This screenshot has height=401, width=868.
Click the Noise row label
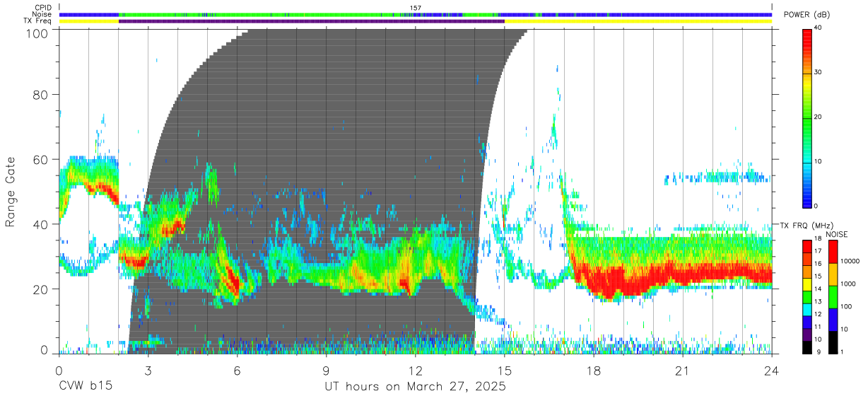(x=42, y=14)
